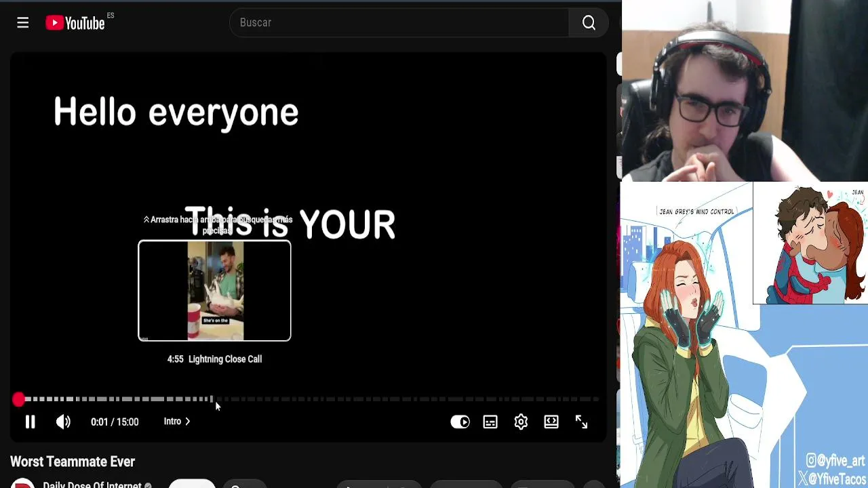
Task: Click the Lightning Close Call chapter label
Action: pyautogui.click(x=225, y=359)
